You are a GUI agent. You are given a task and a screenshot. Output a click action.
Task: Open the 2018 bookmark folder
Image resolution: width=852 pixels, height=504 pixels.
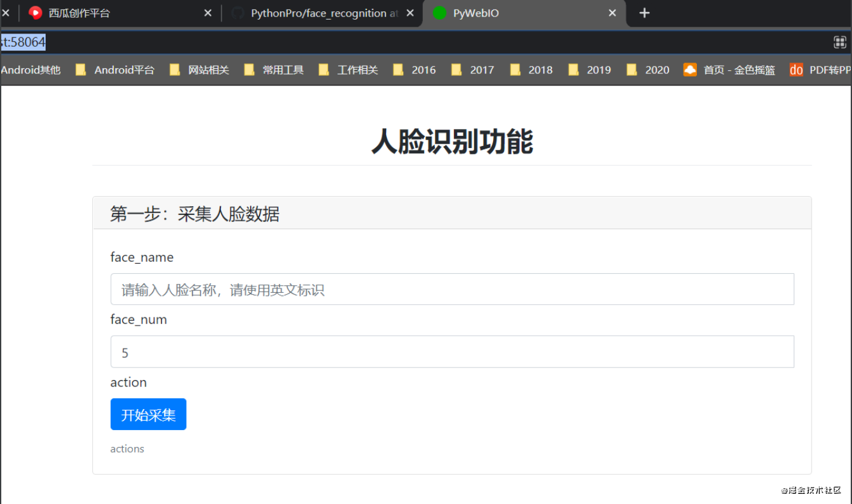pos(531,70)
